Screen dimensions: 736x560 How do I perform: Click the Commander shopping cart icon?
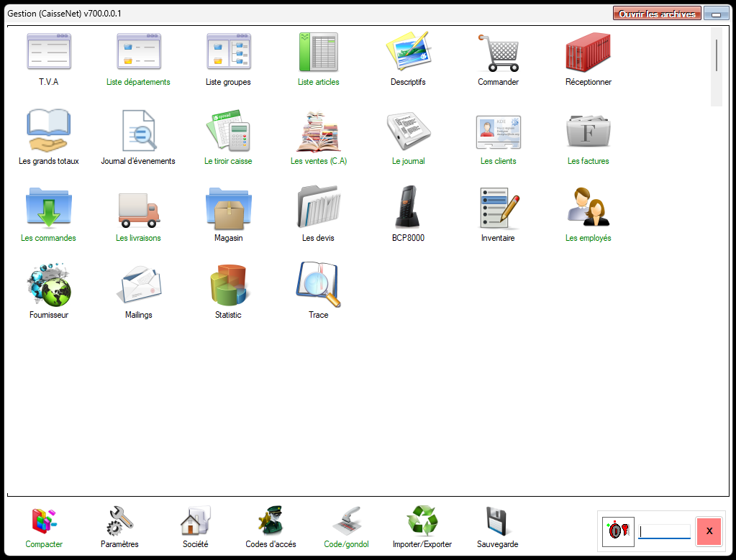tap(499, 52)
